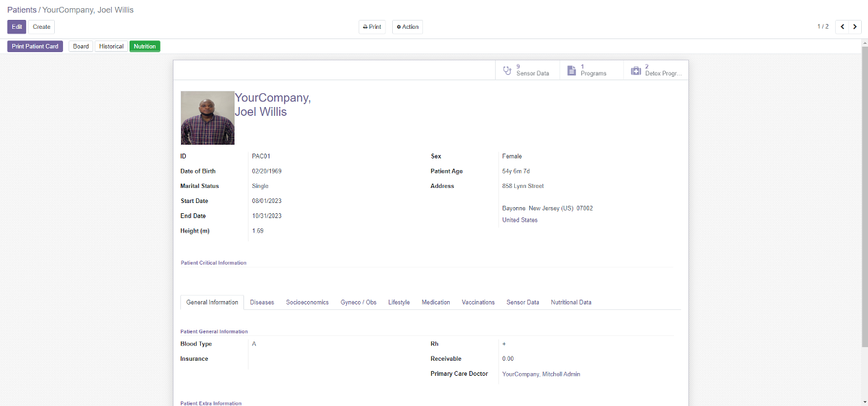Go to the previous patient record
Image resolution: width=868 pixels, height=406 pixels.
(843, 27)
